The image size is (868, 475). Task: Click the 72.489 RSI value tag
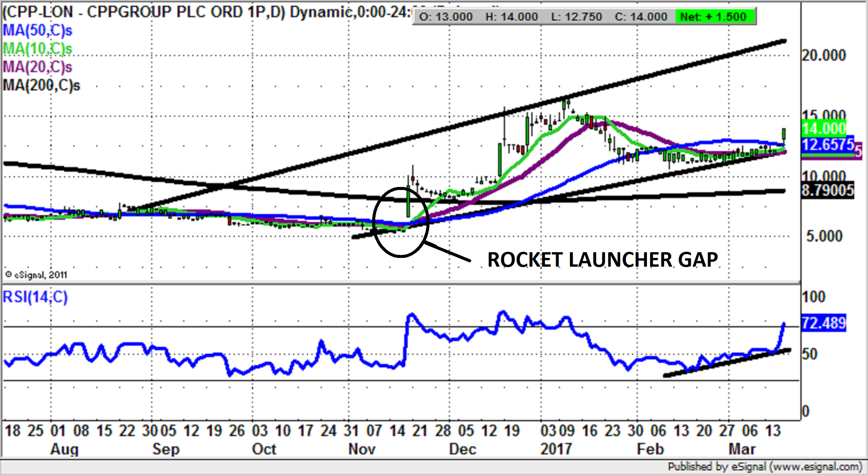pos(823,323)
